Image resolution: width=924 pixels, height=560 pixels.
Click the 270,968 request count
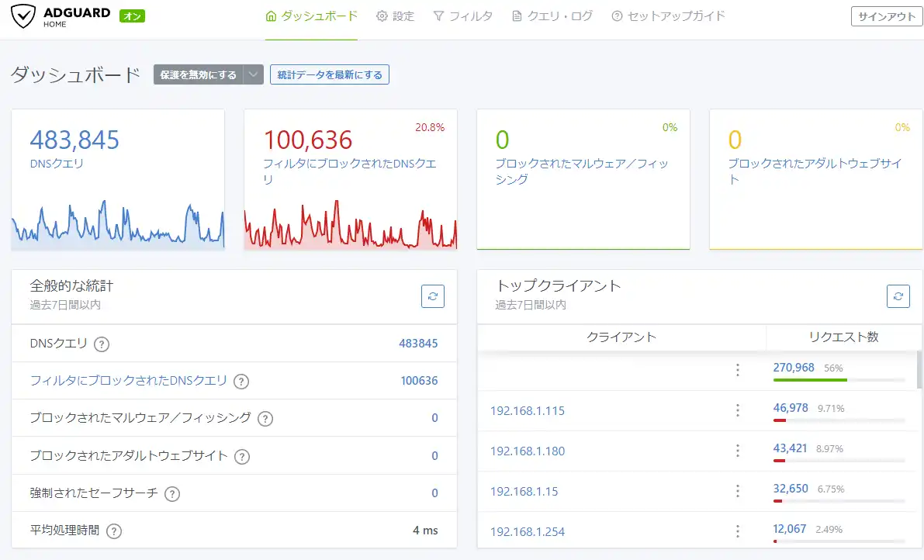(794, 368)
